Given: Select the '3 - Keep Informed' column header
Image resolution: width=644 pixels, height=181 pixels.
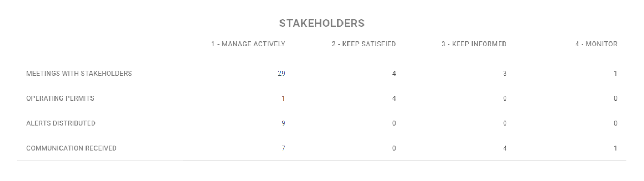Looking at the screenshot, I should (x=474, y=44).
